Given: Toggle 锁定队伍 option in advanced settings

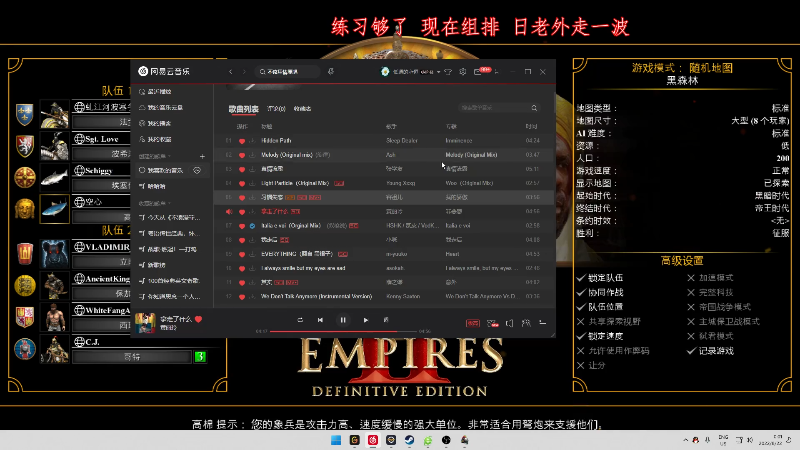Looking at the screenshot, I should pyautogui.click(x=600, y=278).
